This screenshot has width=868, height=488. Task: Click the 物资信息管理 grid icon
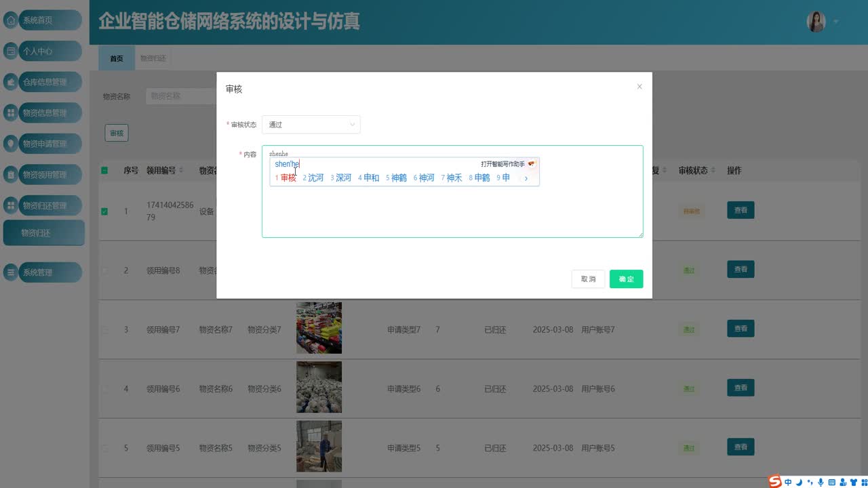click(11, 113)
